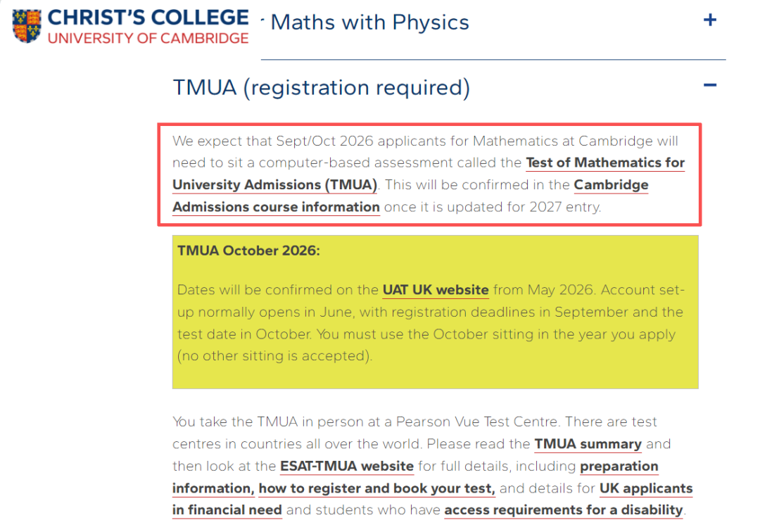Click the TMUA October 2026 bold heading
The width and height of the screenshot is (760, 532).
pyautogui.click(x=248, y=251)
